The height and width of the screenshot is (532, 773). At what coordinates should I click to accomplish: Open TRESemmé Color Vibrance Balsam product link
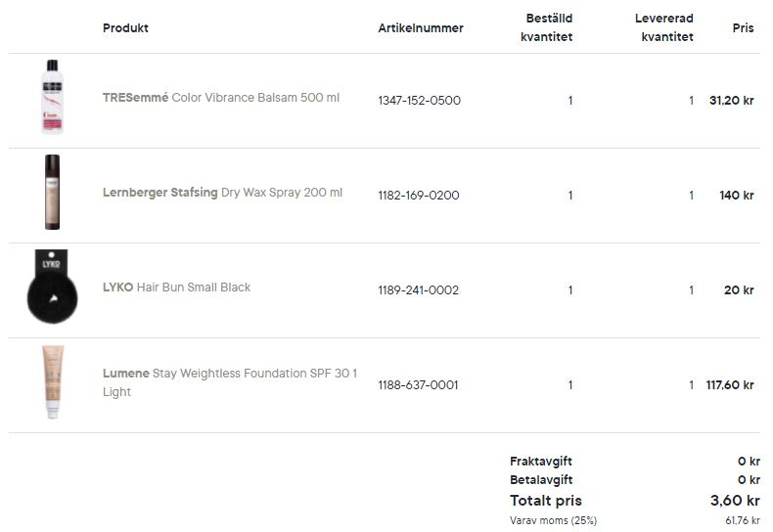click(221, 98)
